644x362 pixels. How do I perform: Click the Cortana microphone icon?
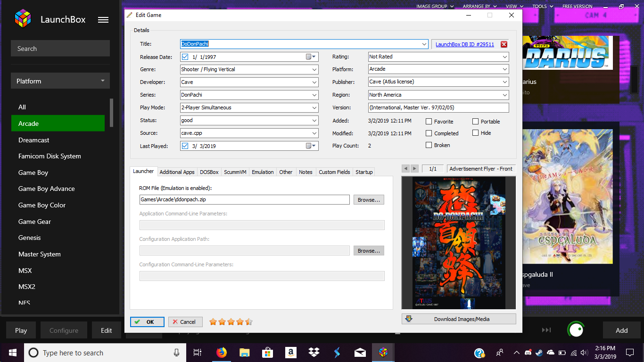(176, 353)
